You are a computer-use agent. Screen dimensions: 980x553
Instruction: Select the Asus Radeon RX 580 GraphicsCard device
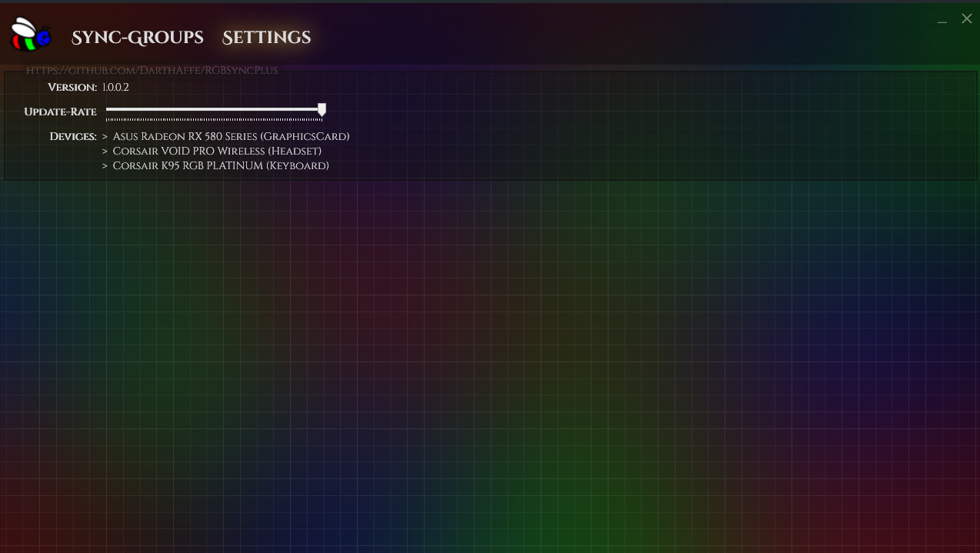(231, 136)
